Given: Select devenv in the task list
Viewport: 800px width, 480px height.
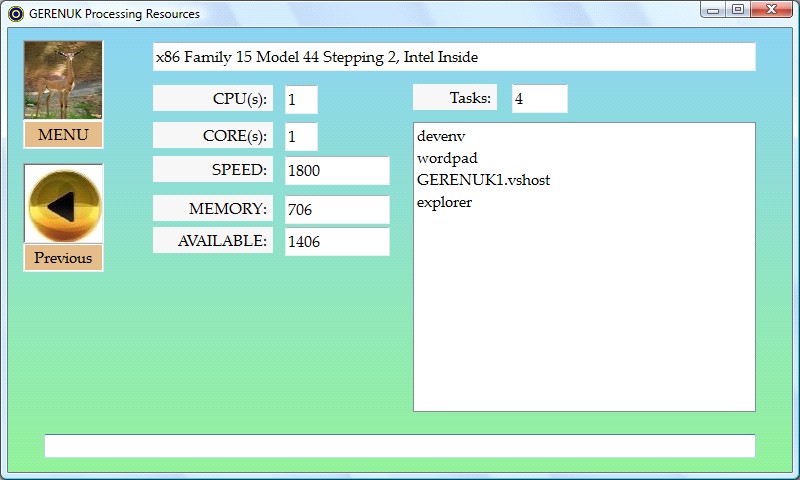Looking at the screenshot, I should (x=442, y=136).
